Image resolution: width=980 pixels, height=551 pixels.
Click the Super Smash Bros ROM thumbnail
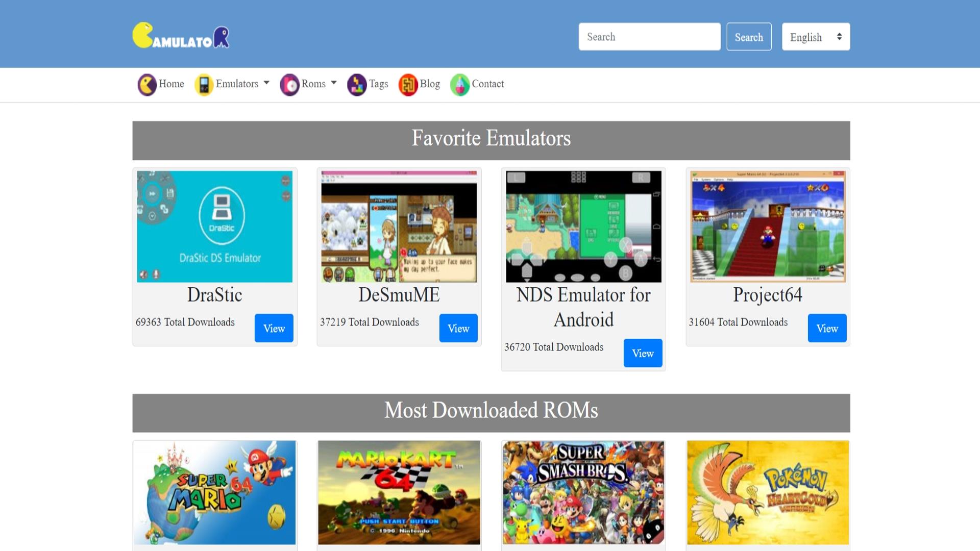pyautogui.click(x=583, y=492)
